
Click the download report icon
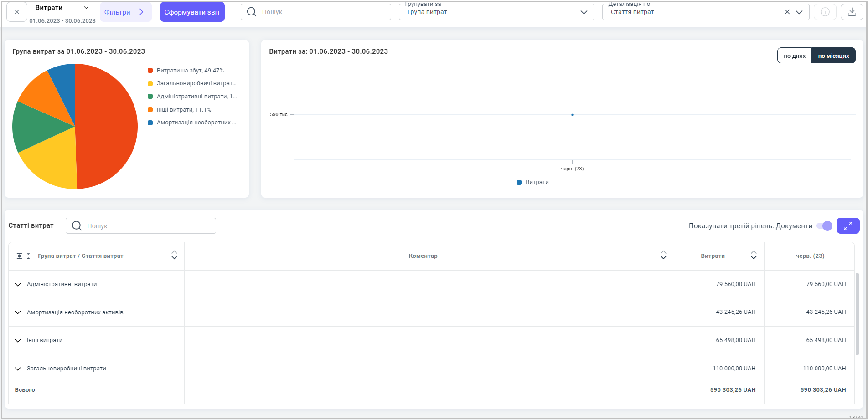point(852,12)
